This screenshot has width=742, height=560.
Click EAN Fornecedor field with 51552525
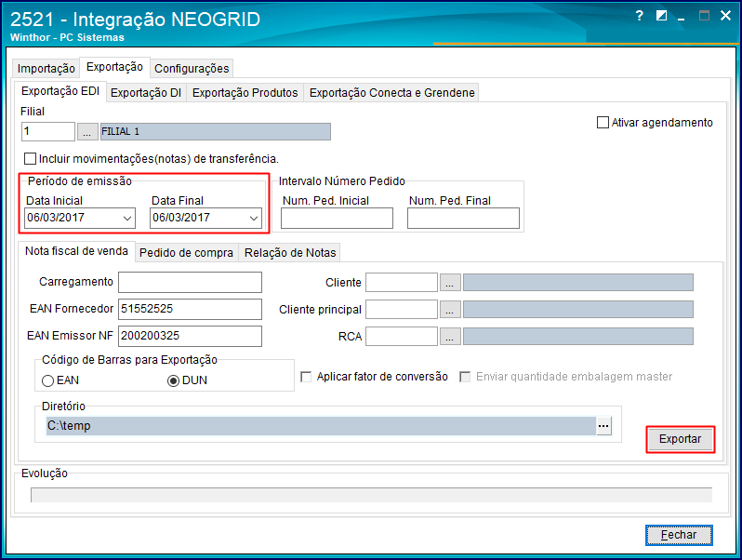[190, 309]
